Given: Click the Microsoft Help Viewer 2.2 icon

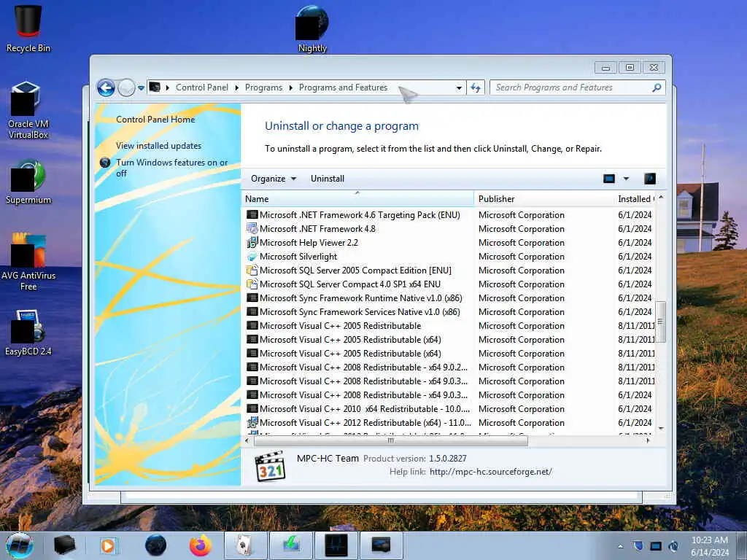Looking at the screenshot, I should [x=252, y=242].
